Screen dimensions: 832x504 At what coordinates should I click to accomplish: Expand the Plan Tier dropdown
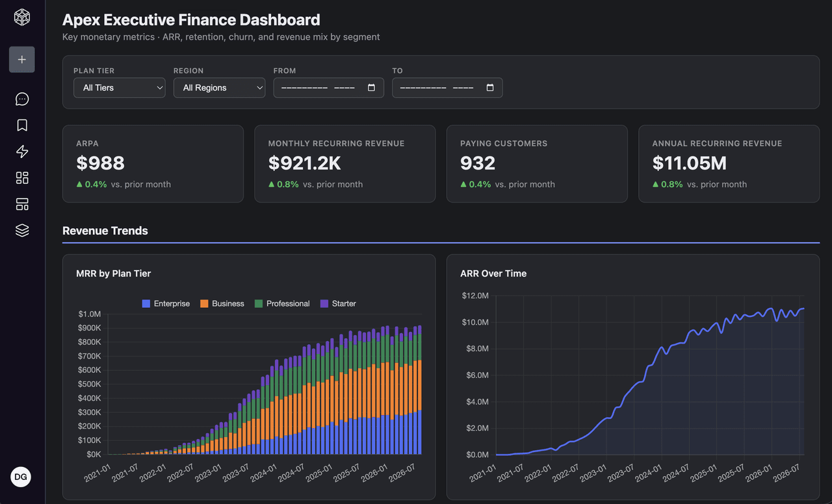tap(120, 88)
